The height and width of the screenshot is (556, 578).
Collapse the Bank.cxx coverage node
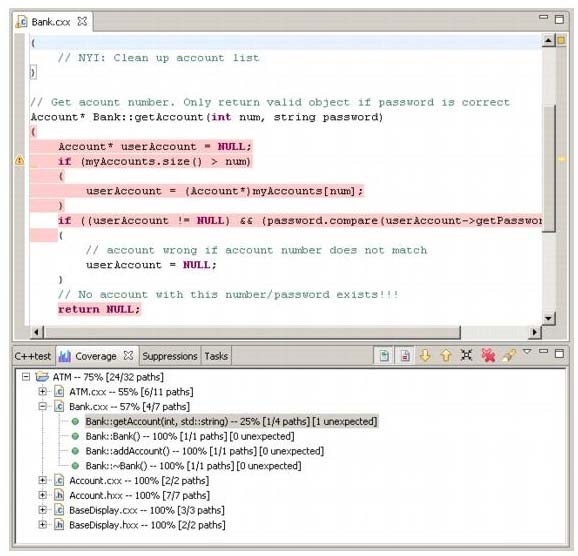pyautogui.click(x=42, y=406)
